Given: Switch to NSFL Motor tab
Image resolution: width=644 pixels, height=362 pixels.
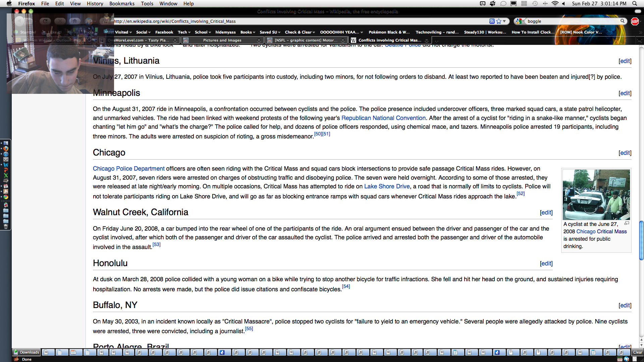Looking at the screenshot, I should point(306,40).
